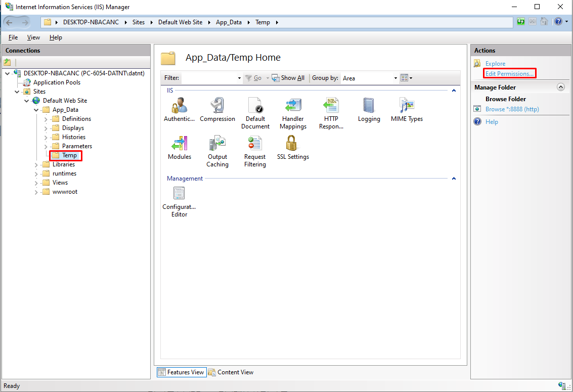Select the Histories folder
The width and height of the screenshot is (573, 392).
73,137
